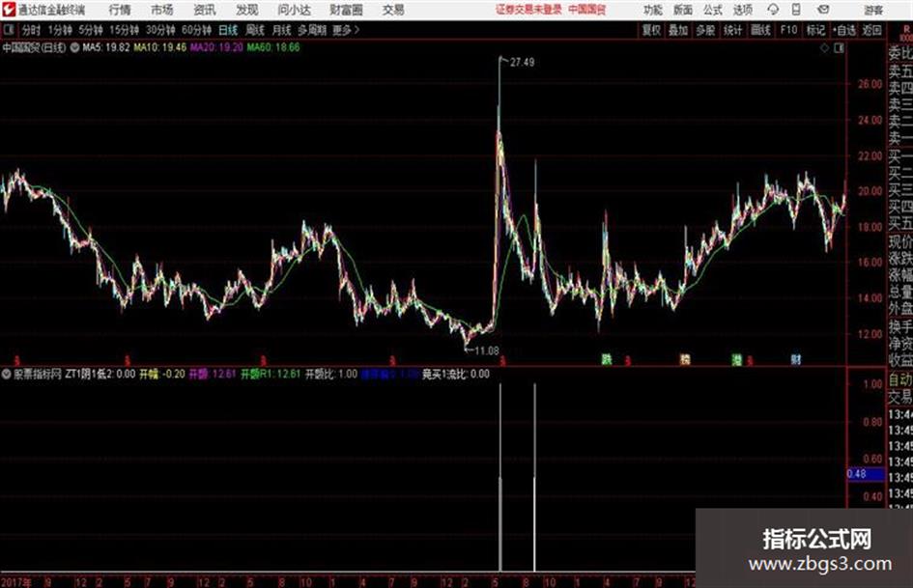Select the 周线 weekly period tab
The height and width of the screenshot is (588, 913).
click(x=255, y=30)
